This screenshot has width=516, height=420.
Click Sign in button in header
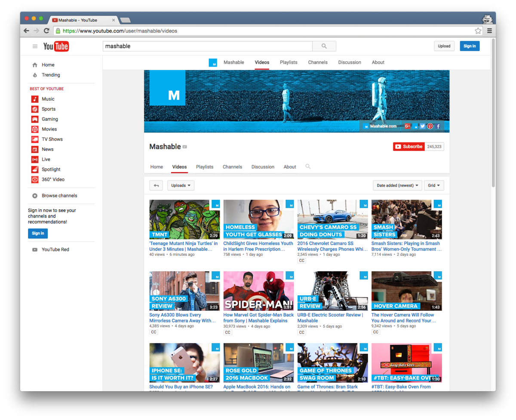pos(470,46)
